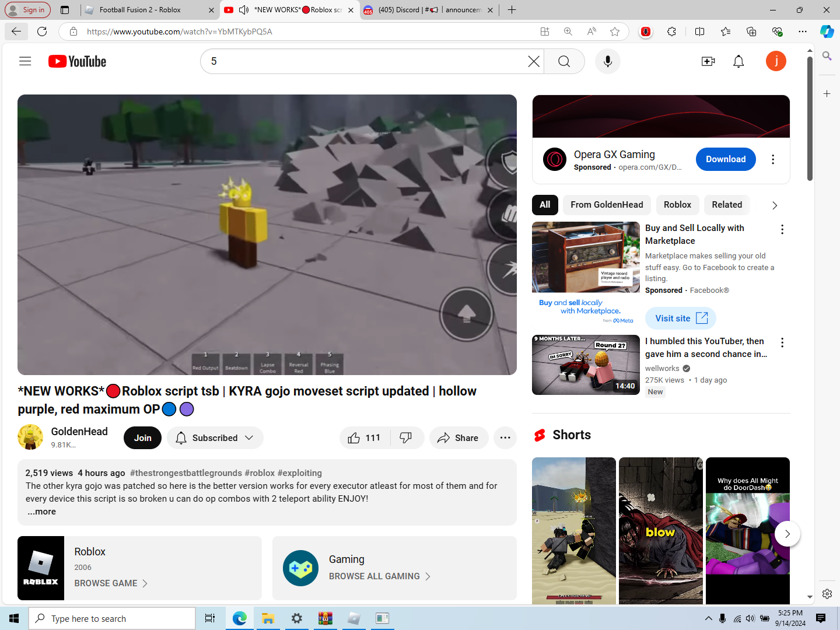Browse all gaming link
Image resolution: width=840 pixels, height=630 pixels.
(x=380, y=576)
